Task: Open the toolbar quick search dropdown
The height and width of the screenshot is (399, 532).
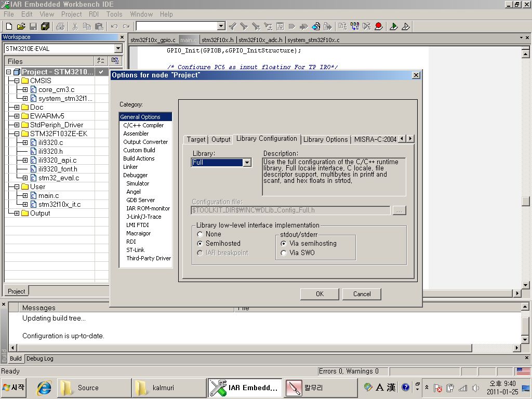Action: pos(221,26)
